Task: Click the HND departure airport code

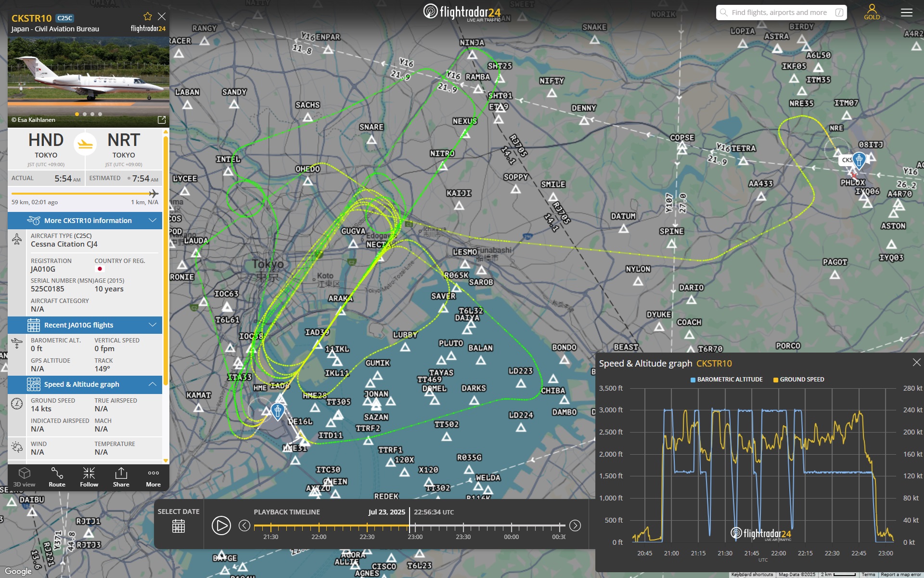Action: (46, 140)
